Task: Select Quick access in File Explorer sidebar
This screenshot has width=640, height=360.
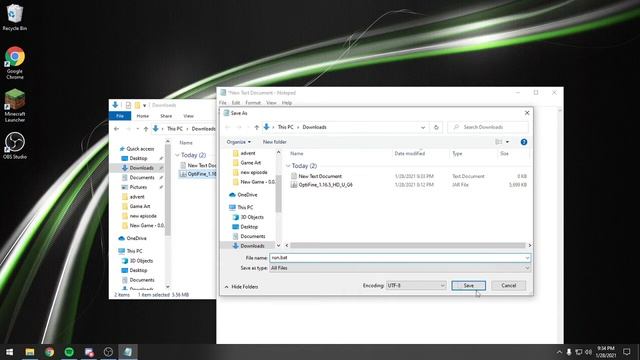Action: pos(139,149)
